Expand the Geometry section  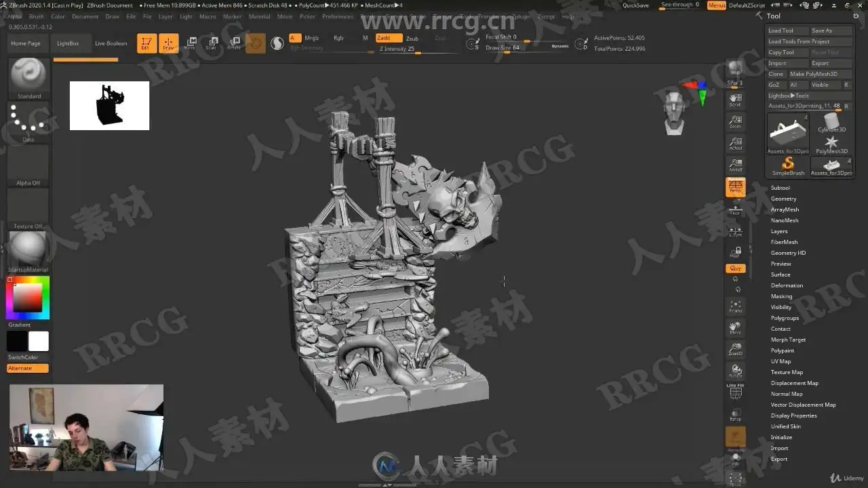783,199
